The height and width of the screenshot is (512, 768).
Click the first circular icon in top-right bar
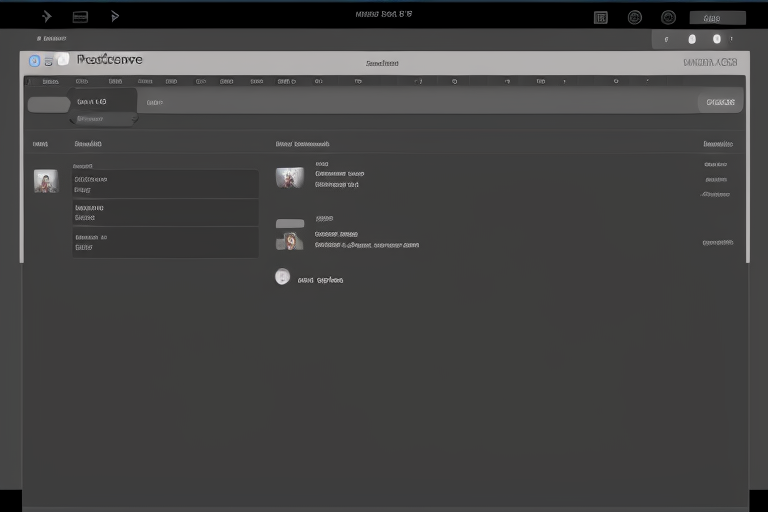click(x=635, y=17)
